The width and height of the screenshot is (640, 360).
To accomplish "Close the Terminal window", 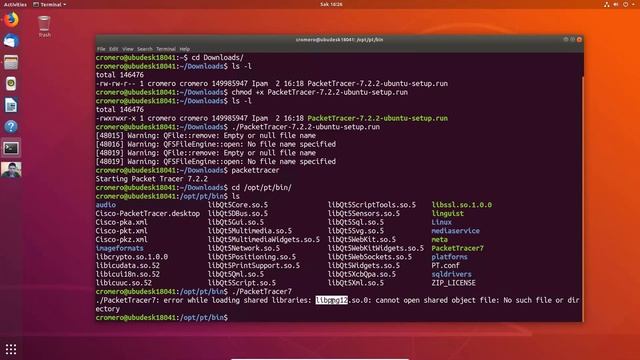I will (x=579, y=40).
